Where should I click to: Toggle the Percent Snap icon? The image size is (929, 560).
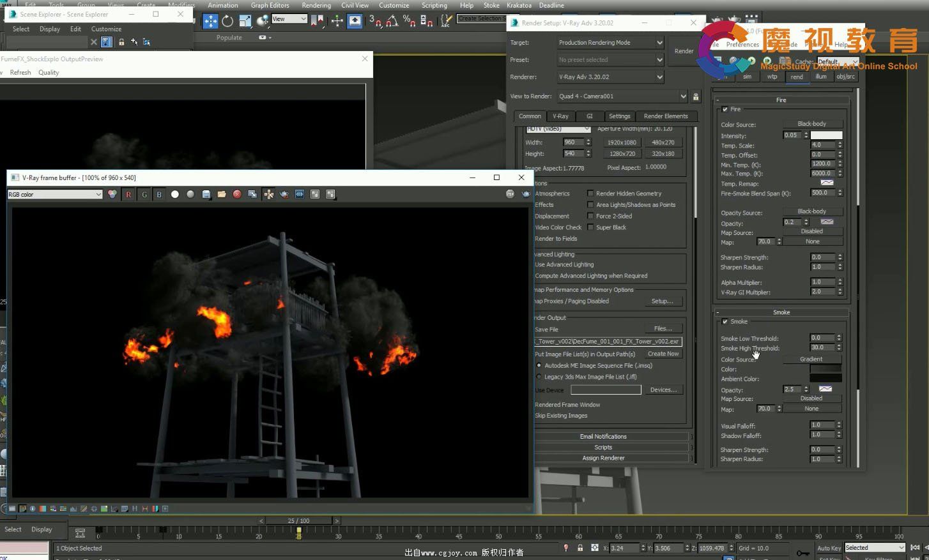pos(410,21)
